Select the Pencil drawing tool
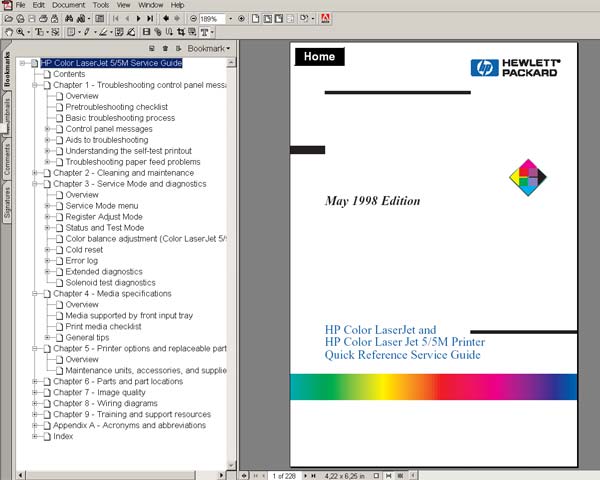The width and height of the screenshot is (600, 480). (x=86, y=32)
